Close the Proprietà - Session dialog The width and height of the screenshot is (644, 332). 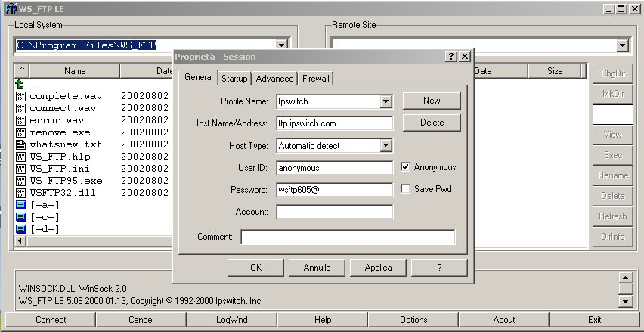point(465,57)
